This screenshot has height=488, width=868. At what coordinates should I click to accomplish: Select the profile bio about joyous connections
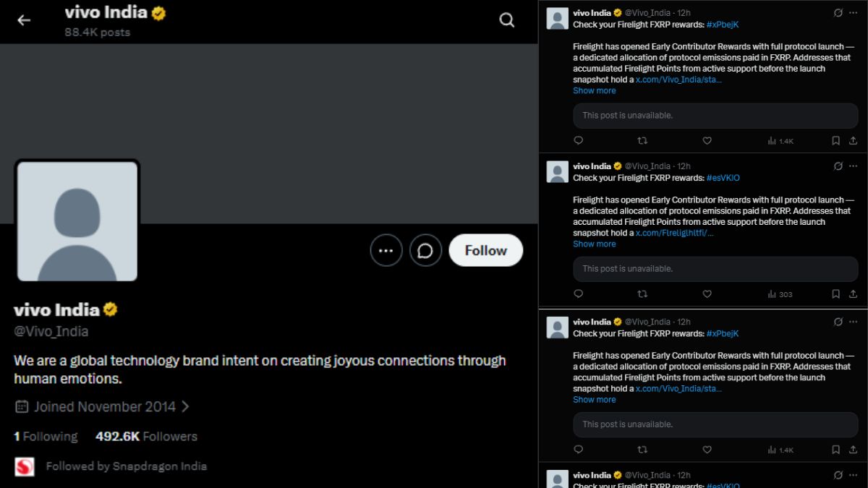tap(260, 369)
